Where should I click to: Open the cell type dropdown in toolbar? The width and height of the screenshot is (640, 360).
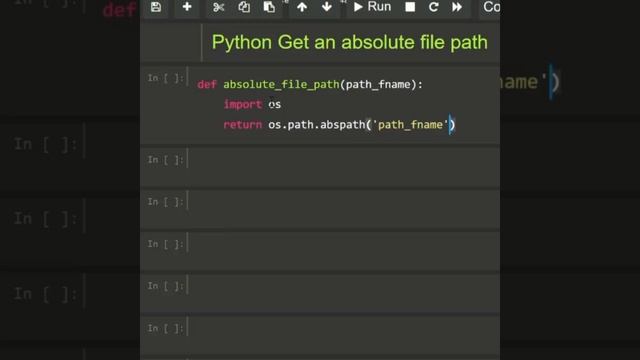point(489,7)
